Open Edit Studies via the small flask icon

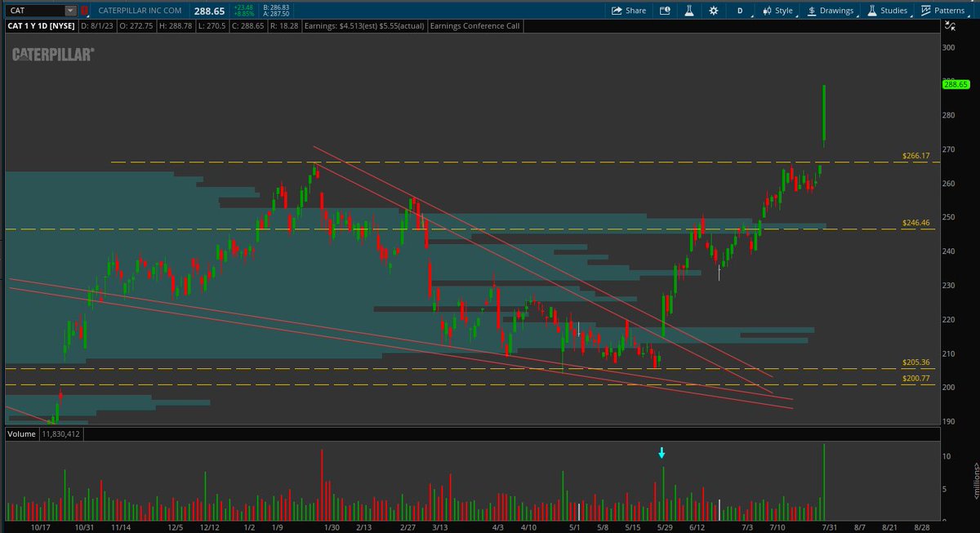coord(689,11)
